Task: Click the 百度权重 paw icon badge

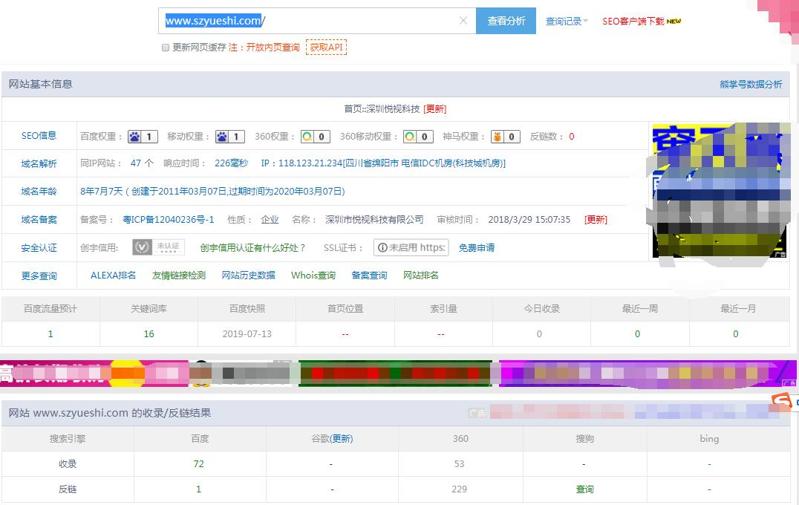Action: (x=143, y=137)
